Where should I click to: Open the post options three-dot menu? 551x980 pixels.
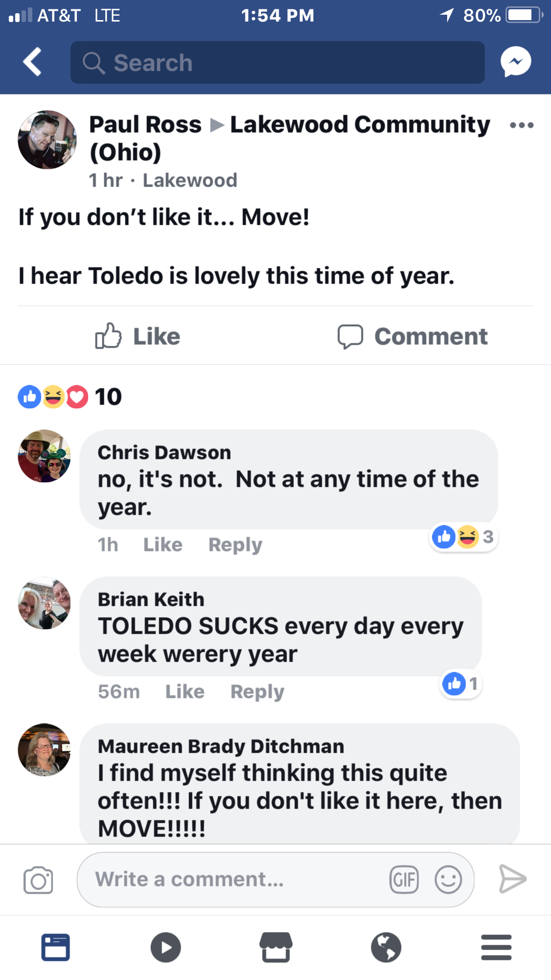tap(521, 125)
